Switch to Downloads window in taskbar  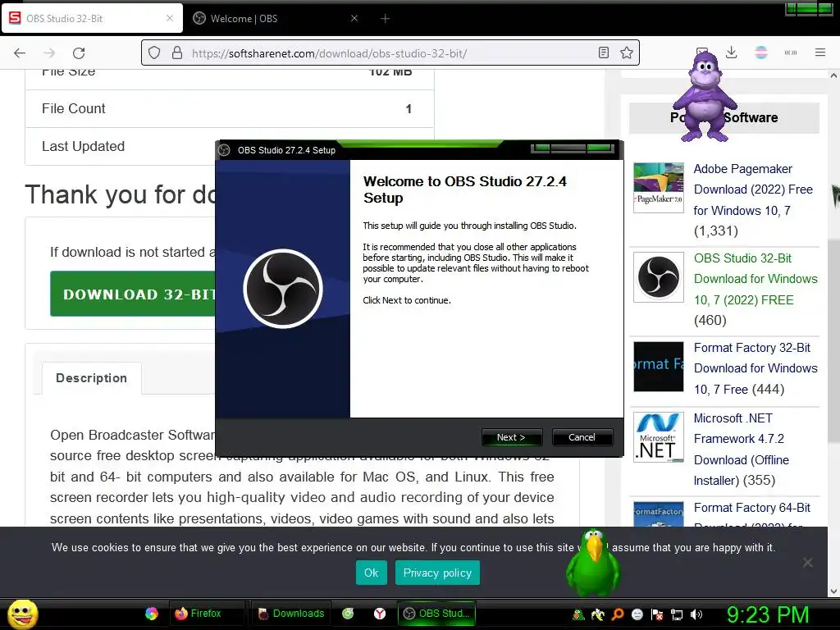[x=291, y=614]
